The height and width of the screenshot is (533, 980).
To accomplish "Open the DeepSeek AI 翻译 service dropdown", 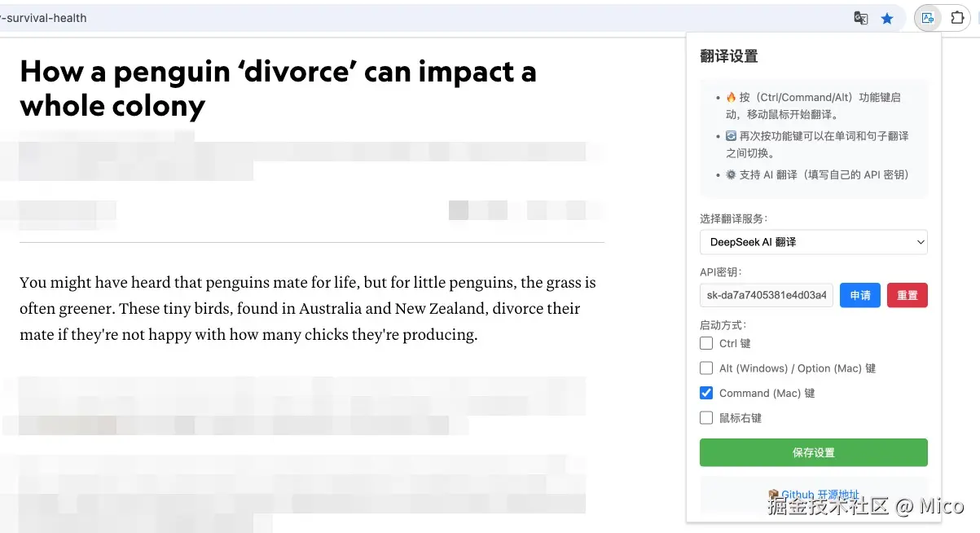I will 813,241.
